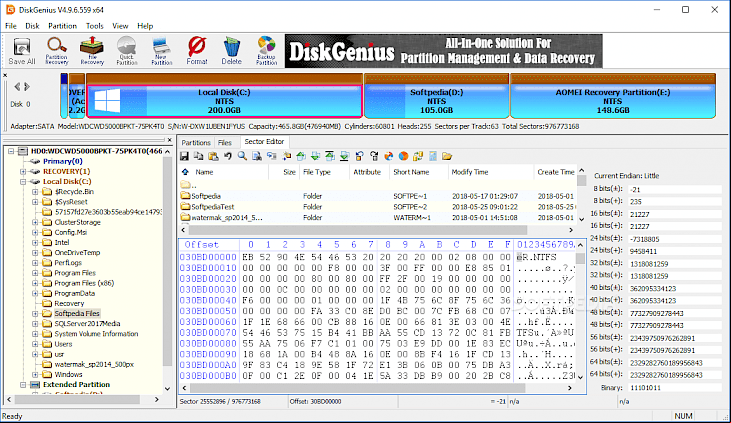Launch the Partition Recovery tool
This screenshot has height=423, width=731.
click(x=56, y=51)
